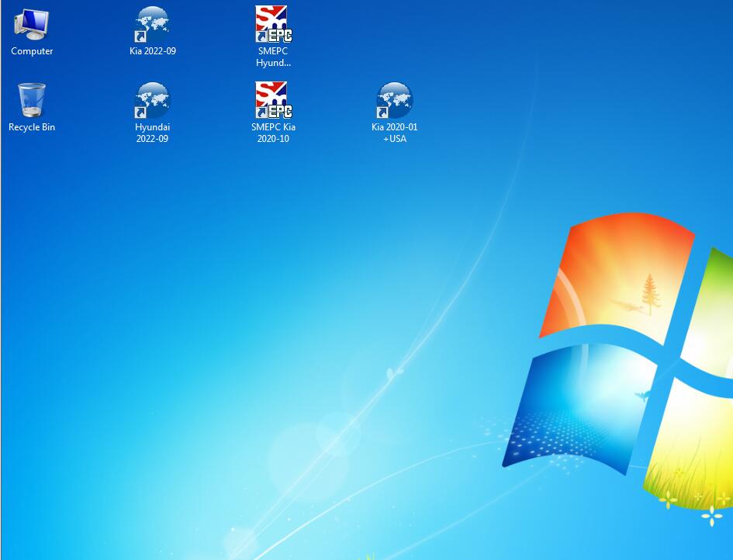The width and height of the screenshot is (733, 560).
Task: Select the SMEPC Kia 2020-10 EPC icon
Action: point(273,101)
